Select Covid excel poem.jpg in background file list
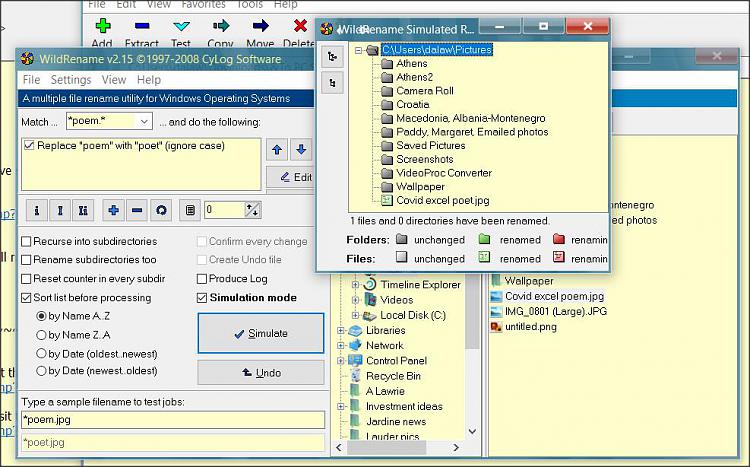 pyautogui.click(x=554, y=296)
